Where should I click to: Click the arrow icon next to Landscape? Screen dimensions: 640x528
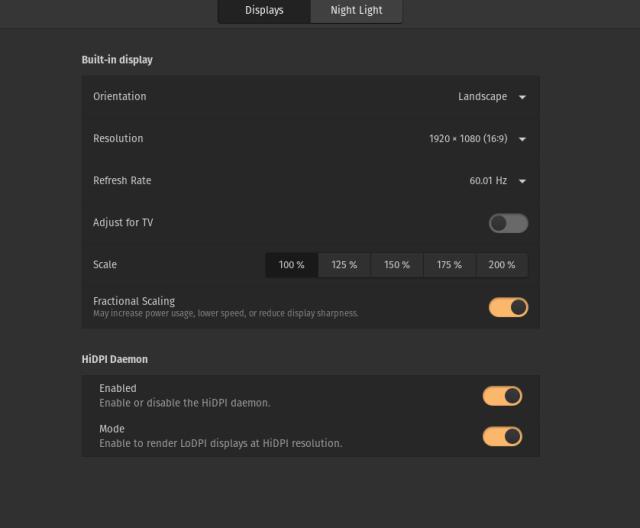[x=522, y=97]
